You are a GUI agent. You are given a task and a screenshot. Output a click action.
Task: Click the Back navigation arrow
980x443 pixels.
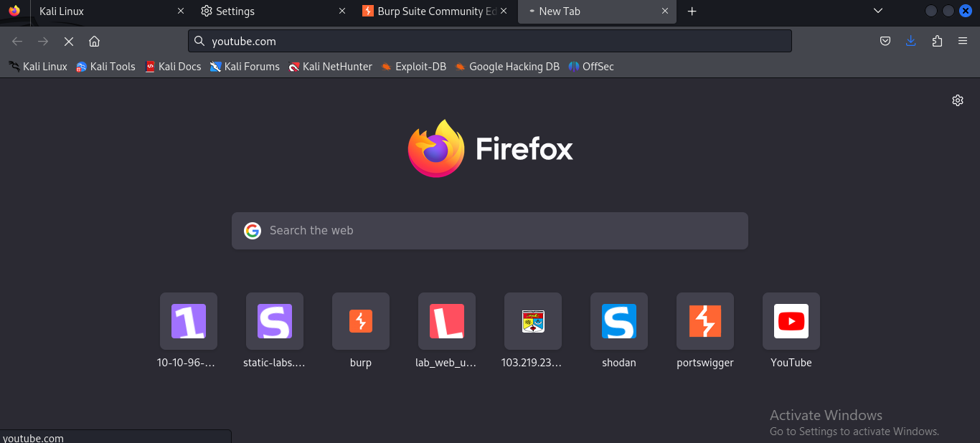point(17,42)
